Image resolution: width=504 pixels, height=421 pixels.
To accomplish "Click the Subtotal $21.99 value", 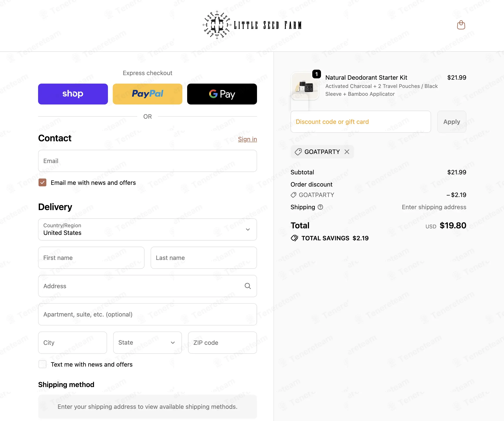I will coord(457,172).
